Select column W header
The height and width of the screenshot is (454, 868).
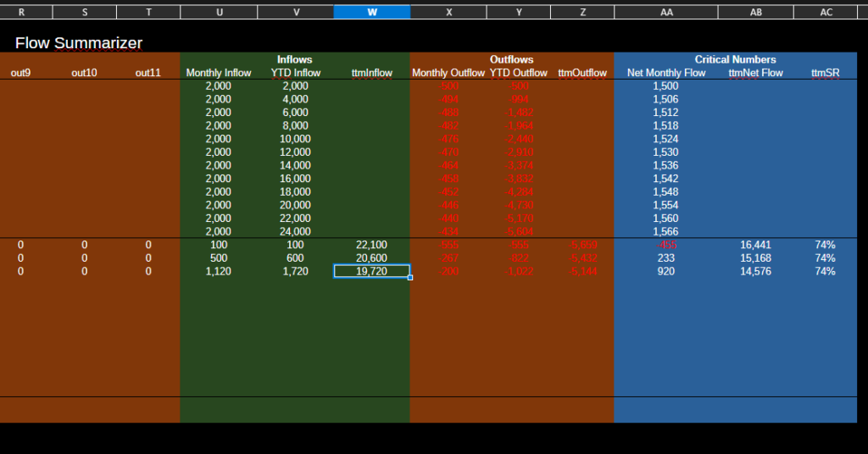pos(372,12)
